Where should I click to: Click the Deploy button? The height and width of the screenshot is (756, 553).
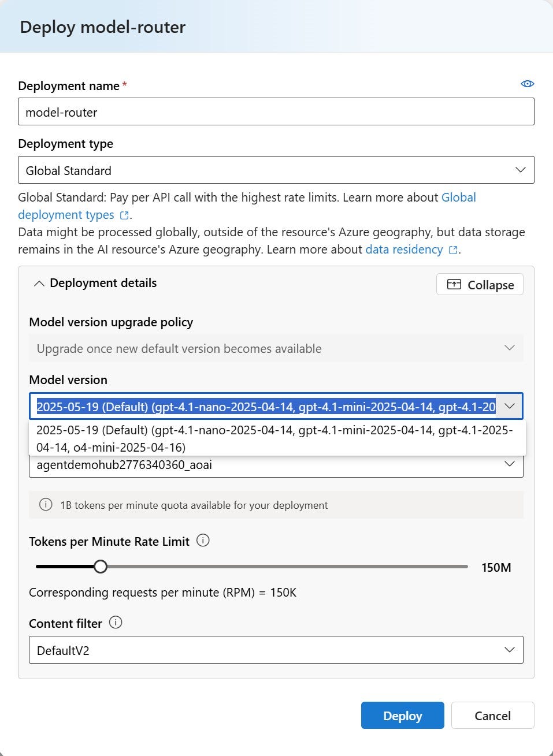point(402,715)
